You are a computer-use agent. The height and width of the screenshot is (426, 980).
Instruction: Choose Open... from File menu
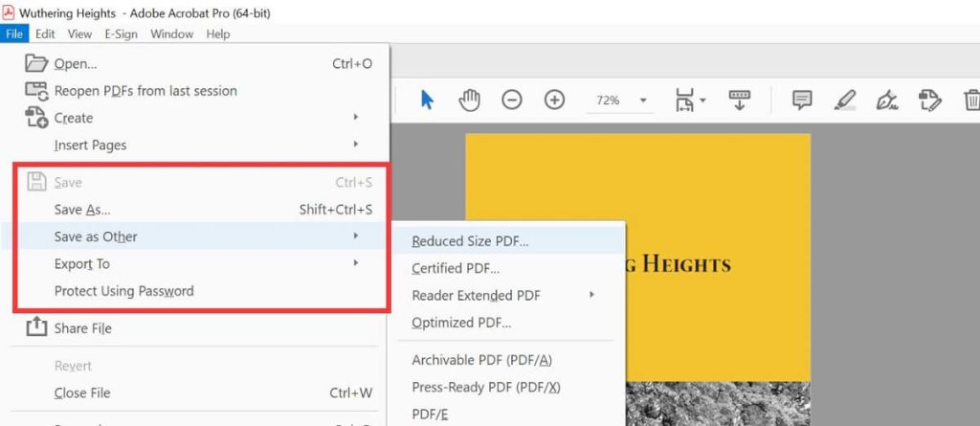[194, 64]
